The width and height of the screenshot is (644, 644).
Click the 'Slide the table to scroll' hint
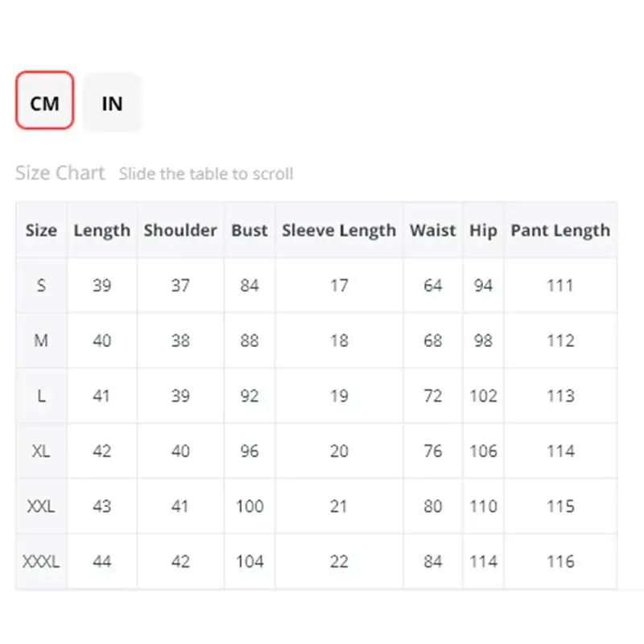tap(206, 174)
